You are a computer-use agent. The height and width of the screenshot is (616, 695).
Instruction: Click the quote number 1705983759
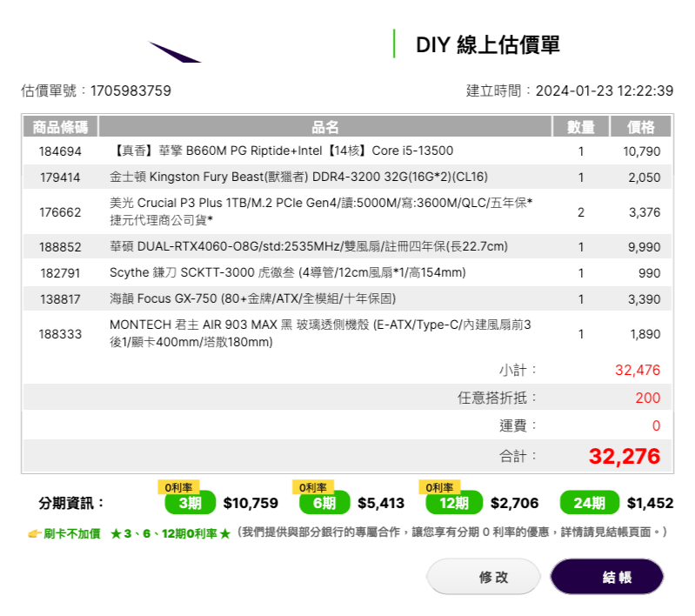[x=130, y=91]
